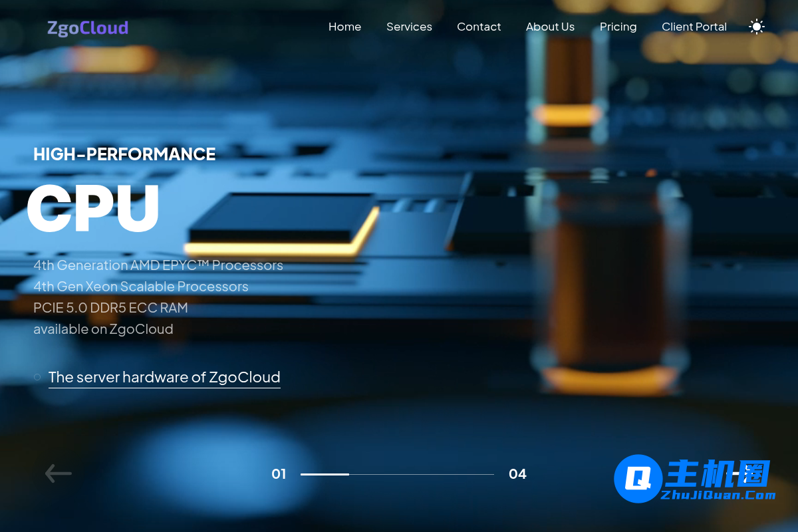Click the CPU heading text
This screenshot has width=798, height=532.
tap(94, 207)
